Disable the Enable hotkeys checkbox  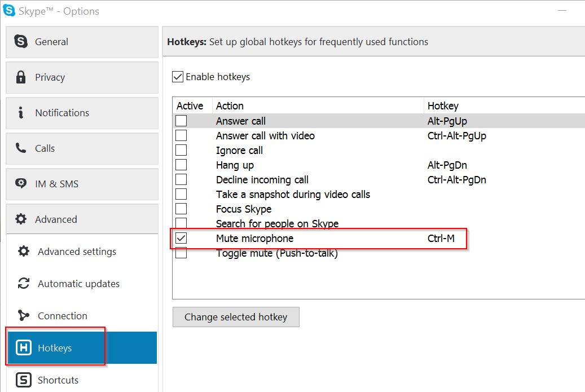pyautogui.click(x=178, y=77)
